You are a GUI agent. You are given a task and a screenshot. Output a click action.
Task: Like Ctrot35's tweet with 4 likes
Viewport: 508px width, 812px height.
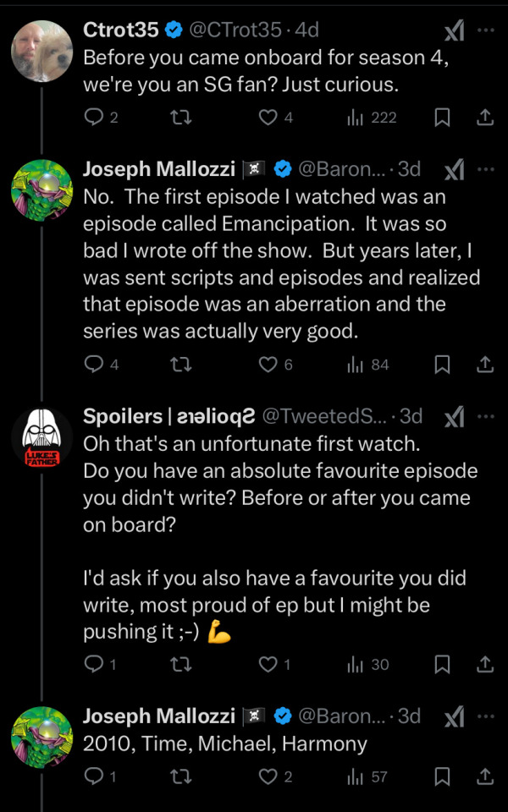268,118
